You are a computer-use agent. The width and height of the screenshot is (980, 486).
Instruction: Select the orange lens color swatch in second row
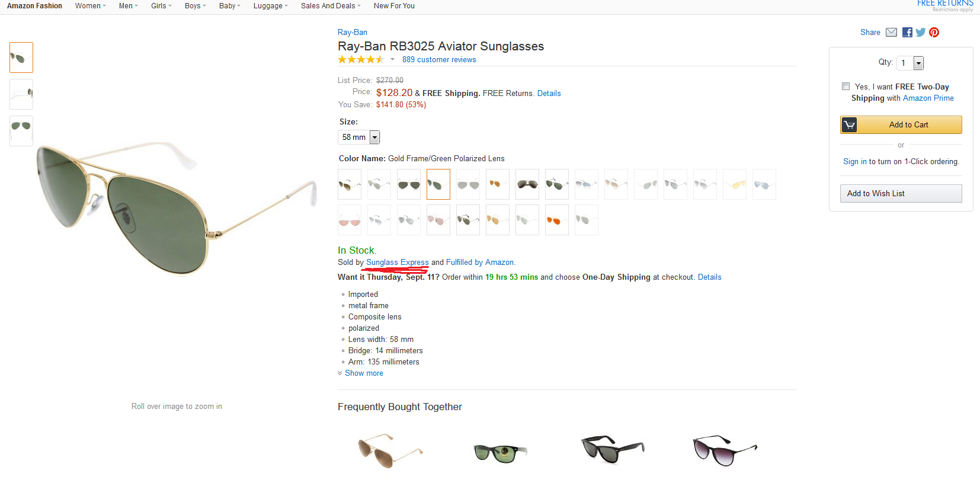pos(557,220)
